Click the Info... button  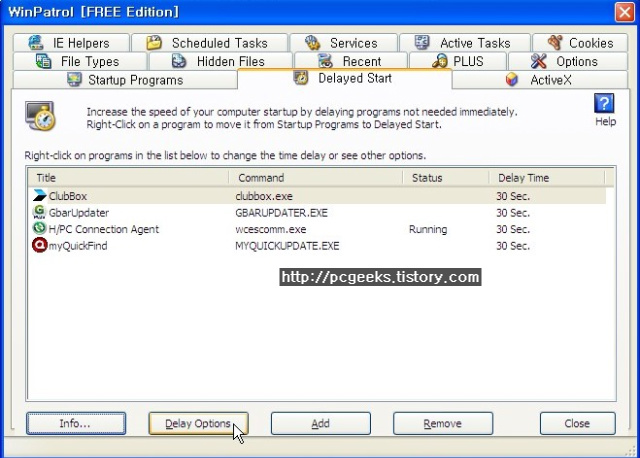pyautogui.click(x=76, y=423)
